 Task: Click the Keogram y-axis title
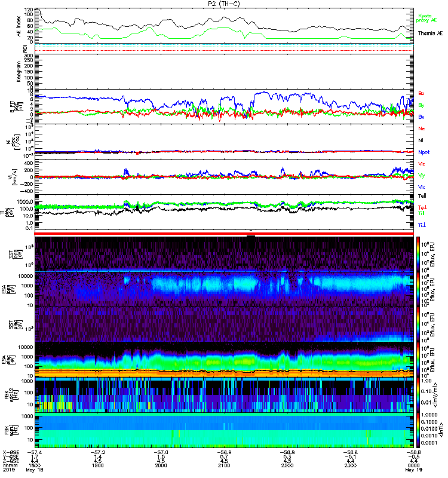pos(19,71)
